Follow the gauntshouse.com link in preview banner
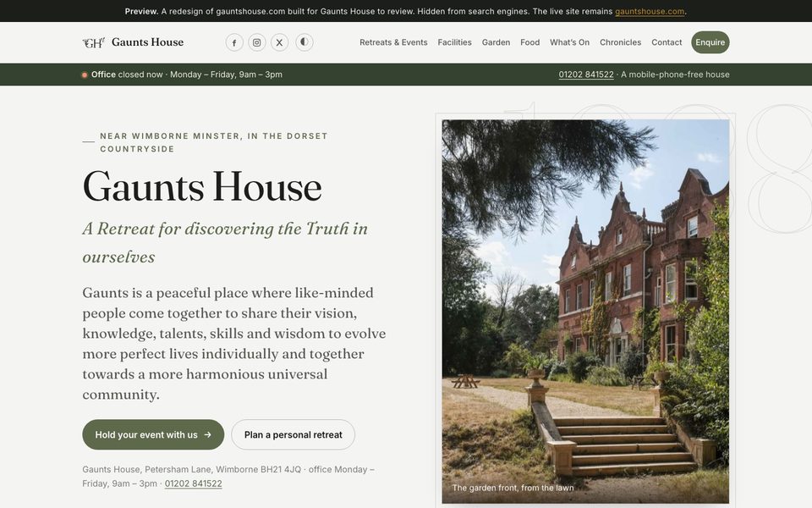Screen dimensions: 812x508 click(x=650, y=11)
